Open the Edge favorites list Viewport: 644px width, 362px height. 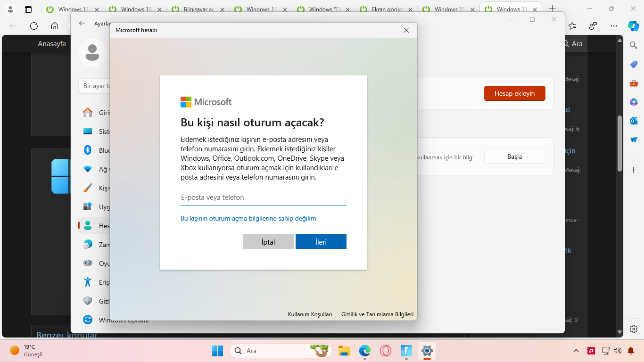click(572, 26)
